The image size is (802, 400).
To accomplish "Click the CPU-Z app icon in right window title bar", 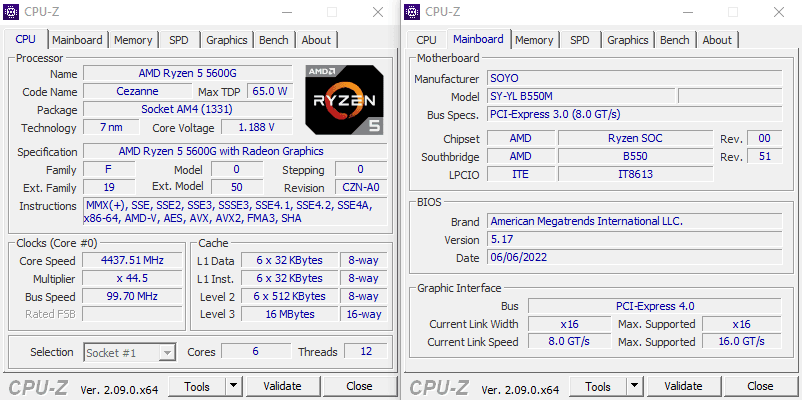I will click(x=412, y=11).
